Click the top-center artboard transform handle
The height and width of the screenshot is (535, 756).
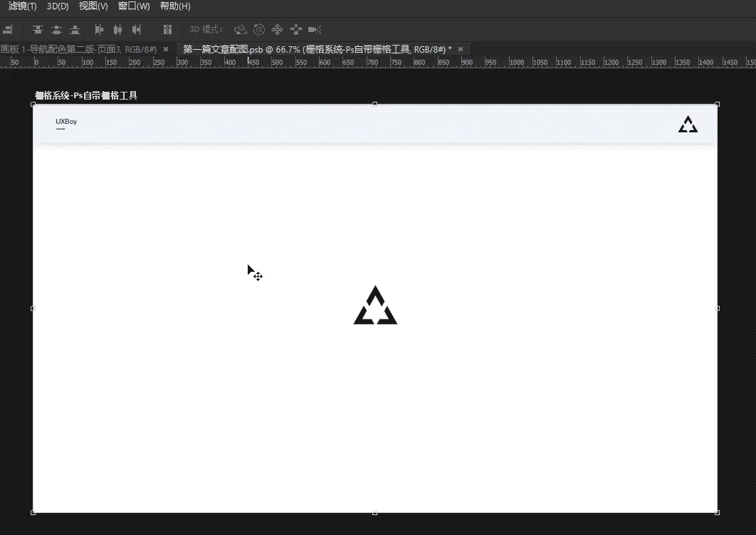(374, 104)
